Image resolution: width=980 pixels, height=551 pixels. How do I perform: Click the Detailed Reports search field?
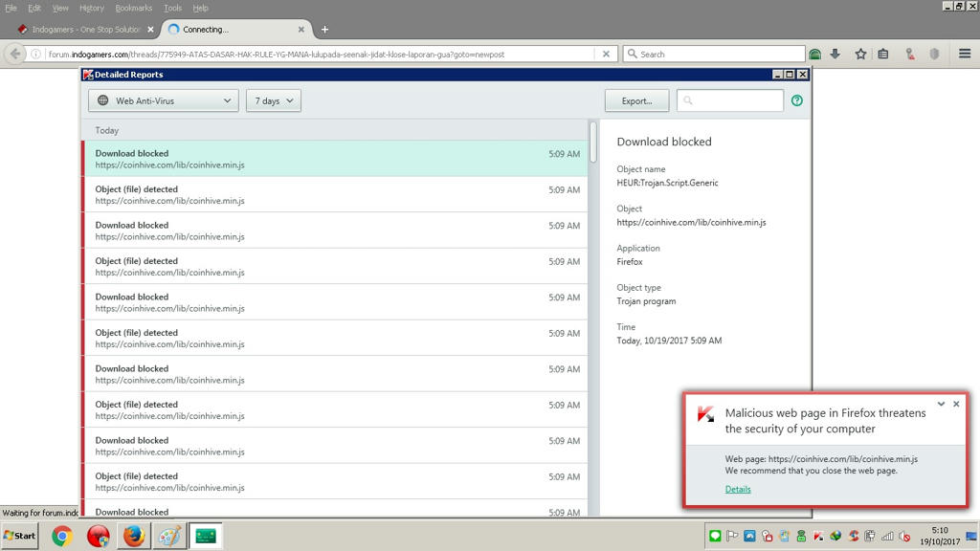[730, 100]
